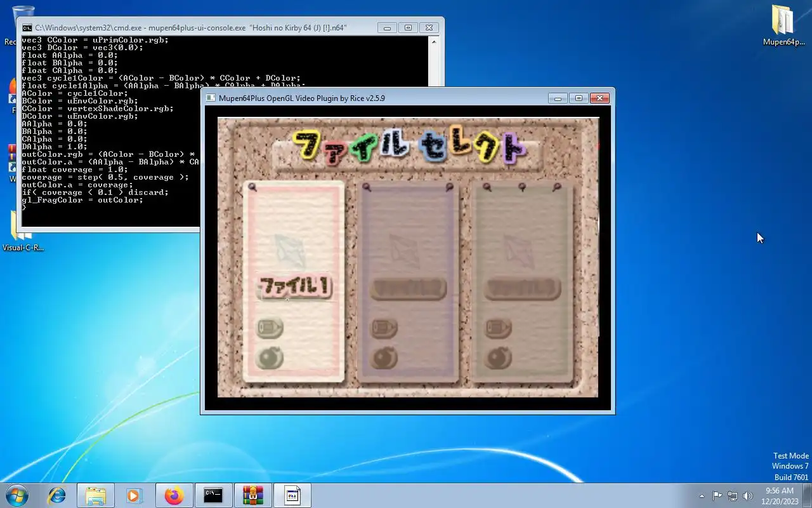Open the Visual-C-R... desktop folder

tap(23, 231)
